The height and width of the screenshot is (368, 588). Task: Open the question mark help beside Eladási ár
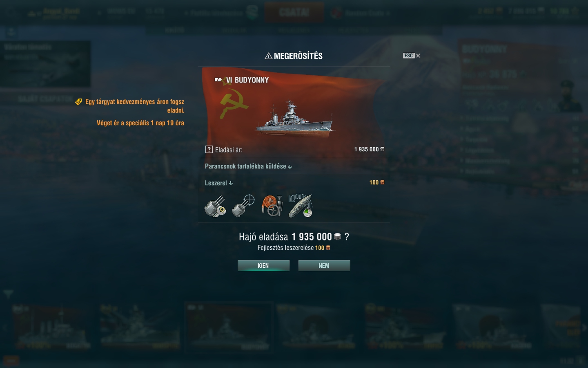point(209,149)
